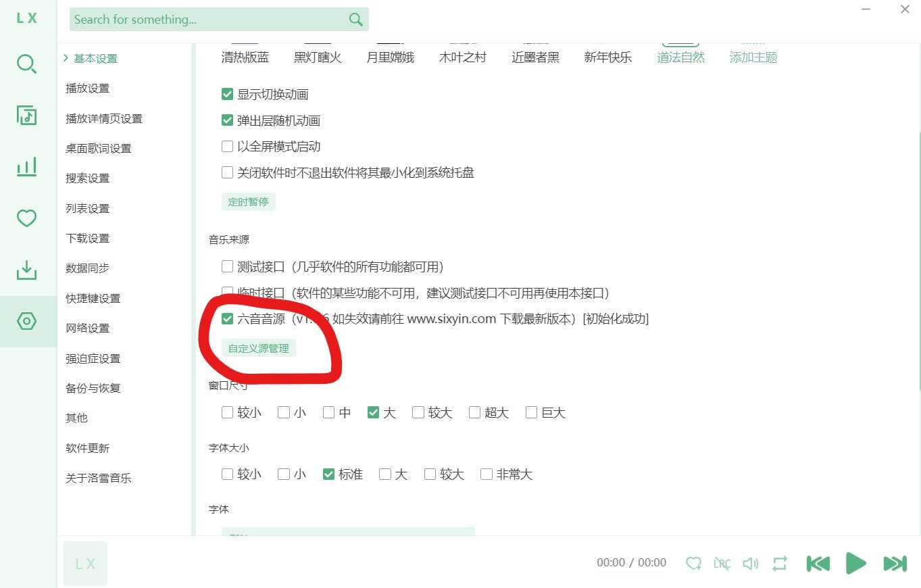Open the leaderboard charts icon
The width and height of the screenshot is (921, 588).
[26, 166]
